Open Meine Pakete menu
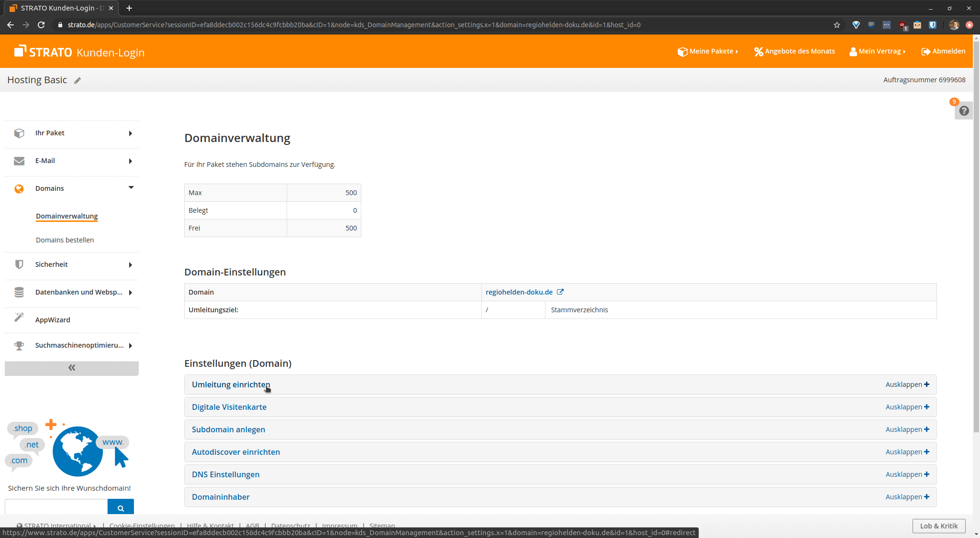980x538 pixels. [708, 51]
